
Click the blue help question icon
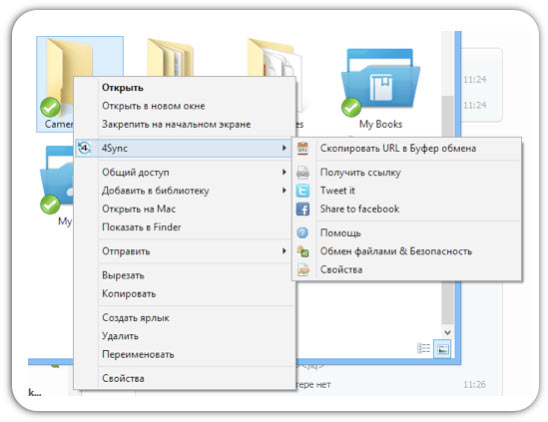(x=302, y=233)
